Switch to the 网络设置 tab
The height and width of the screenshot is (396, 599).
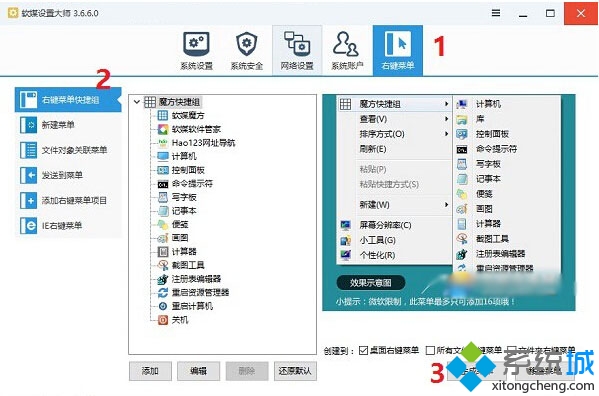[297, 50]
